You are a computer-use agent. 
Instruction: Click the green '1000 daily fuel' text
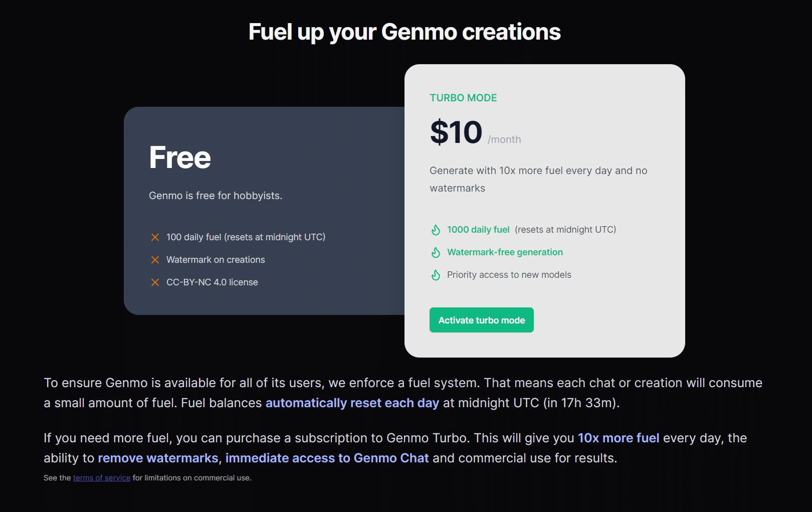[x=478, y=230]
